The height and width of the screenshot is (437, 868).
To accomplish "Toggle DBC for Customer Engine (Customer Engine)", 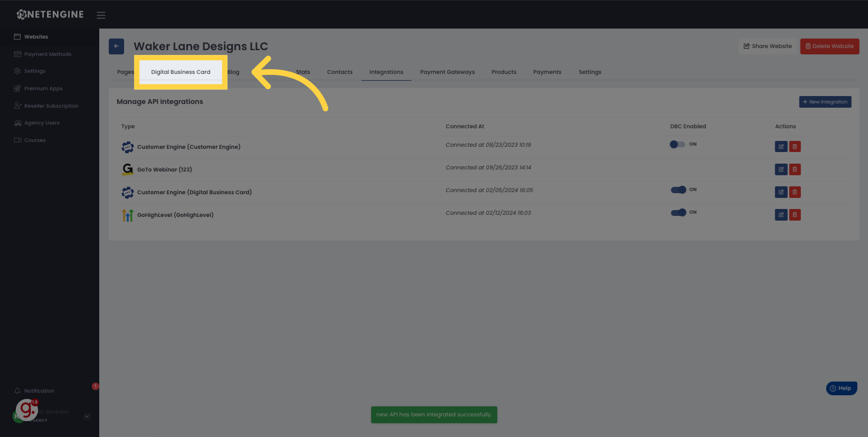I will pyautogui.click(x=677, y=144).
